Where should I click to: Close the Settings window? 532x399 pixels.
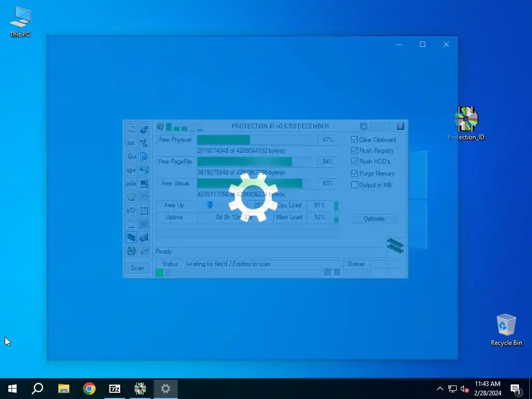(x=446, y=45)
